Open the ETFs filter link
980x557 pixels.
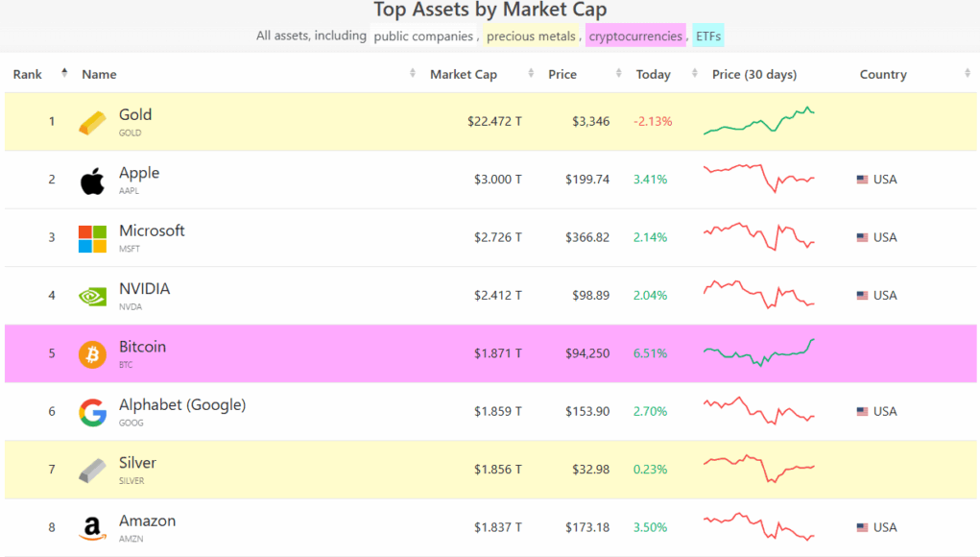pyautogui.click(x=708, y=36)
